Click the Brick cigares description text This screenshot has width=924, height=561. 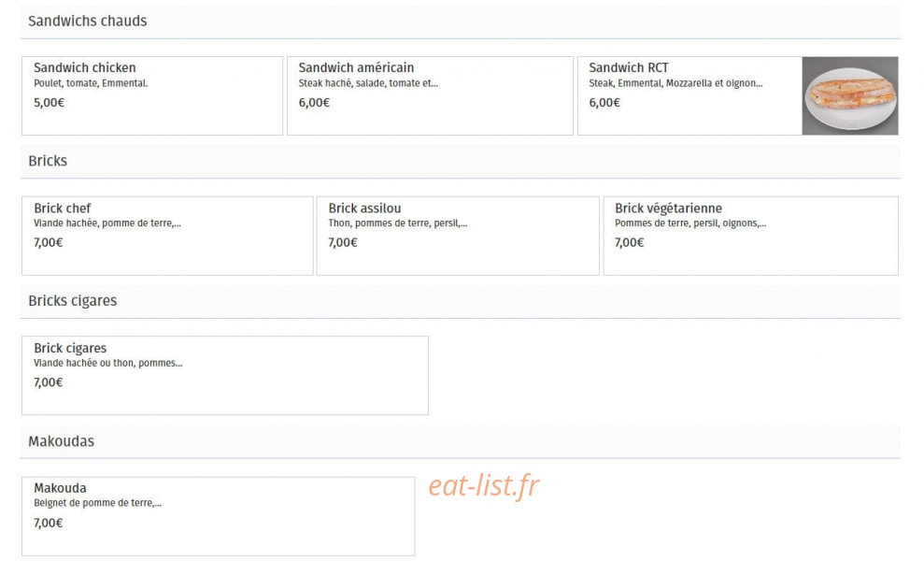pos(107,363)
